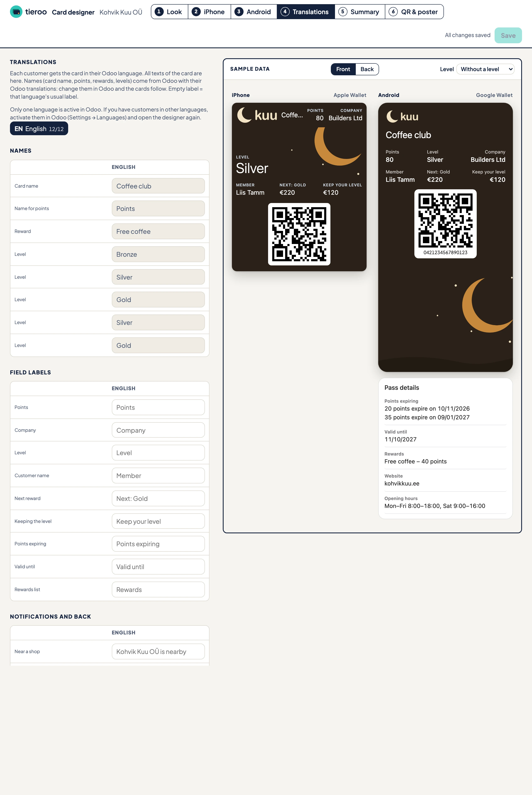532x795 pixels.
Task: Show the Front side of the card
Action: pos(343,69)
